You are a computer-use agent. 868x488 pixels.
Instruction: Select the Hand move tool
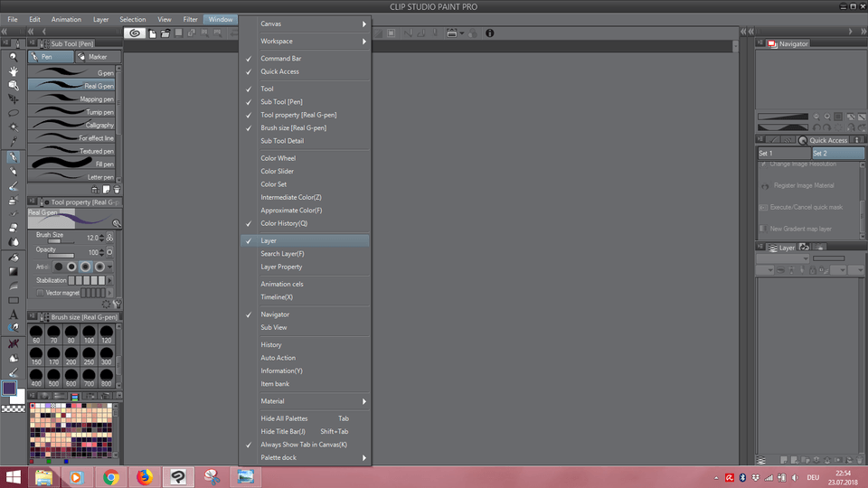tap(14, 70)
